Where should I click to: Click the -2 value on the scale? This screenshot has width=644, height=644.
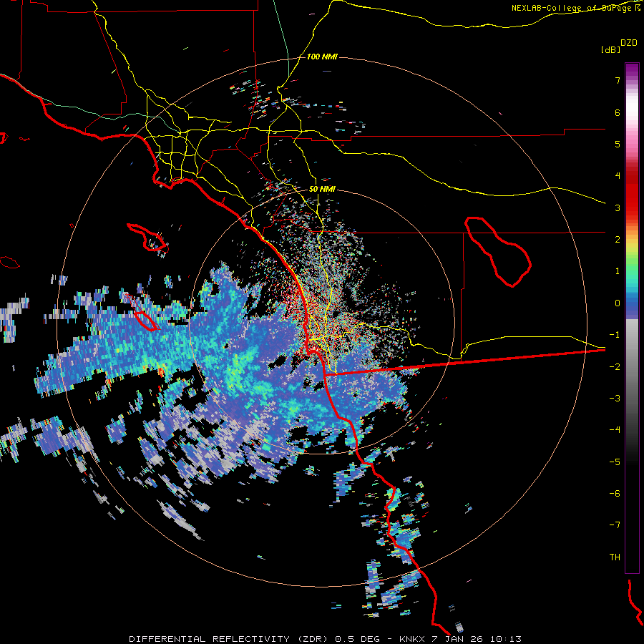[615, 367]
